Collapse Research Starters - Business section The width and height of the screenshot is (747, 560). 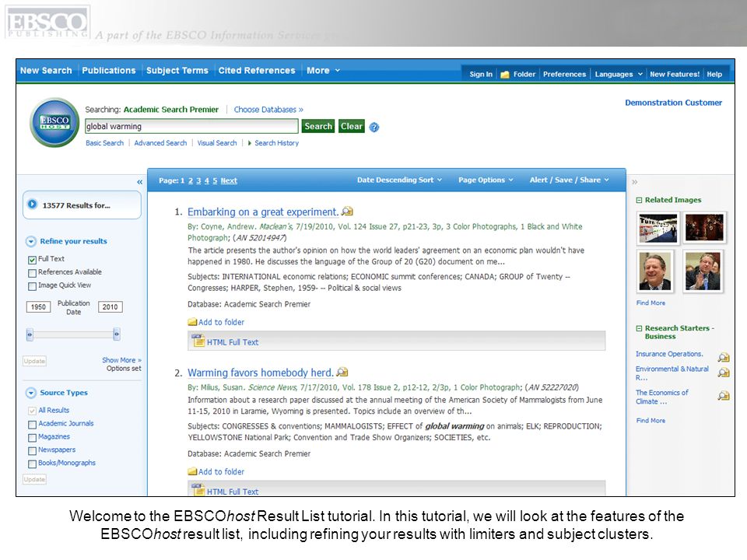640,328
